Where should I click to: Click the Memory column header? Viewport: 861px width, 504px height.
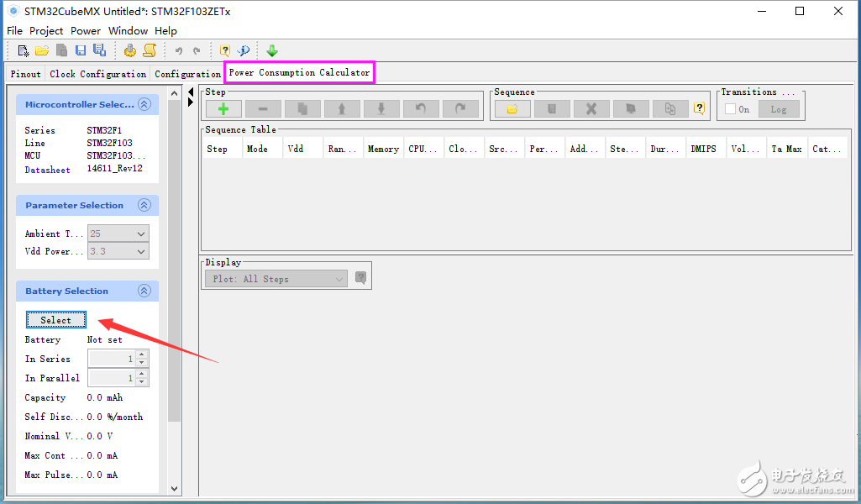pyautogui.click(x=383, y=149)
